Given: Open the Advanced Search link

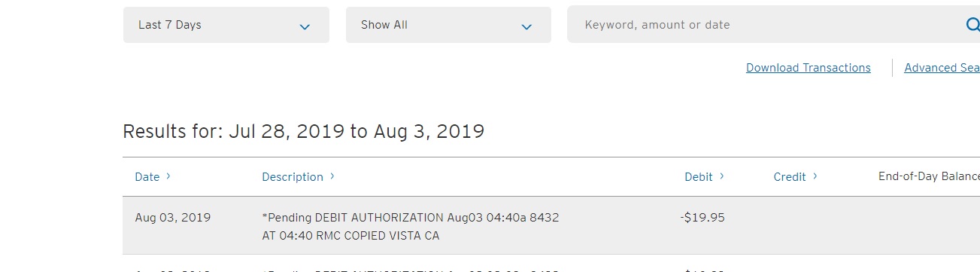Looking at the screenshot, I should tap(942, 68).
